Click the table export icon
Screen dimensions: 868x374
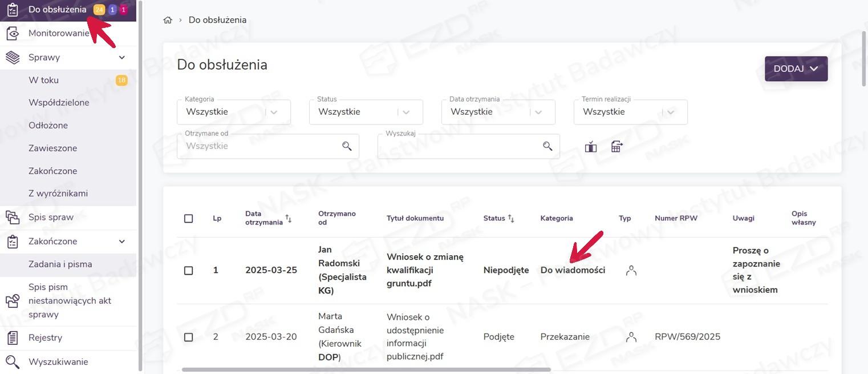[616, 147]
